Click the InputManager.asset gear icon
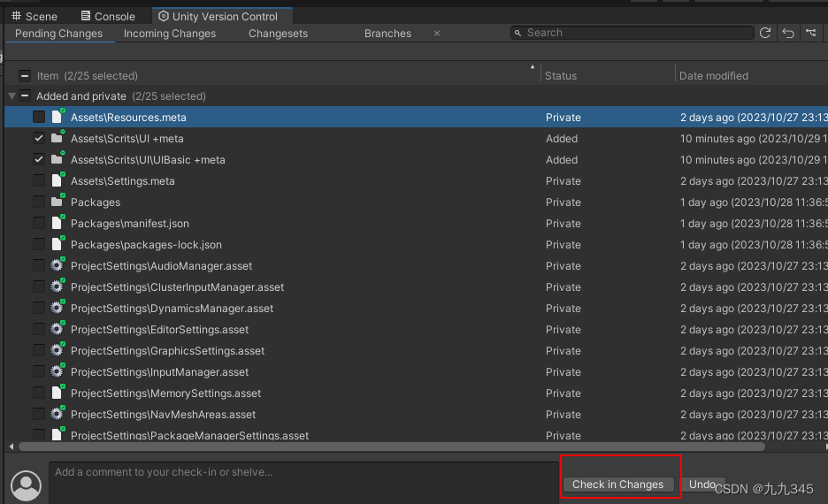This screenshot has width=828, height=504. pyautogui.click(x=57, y=371)
